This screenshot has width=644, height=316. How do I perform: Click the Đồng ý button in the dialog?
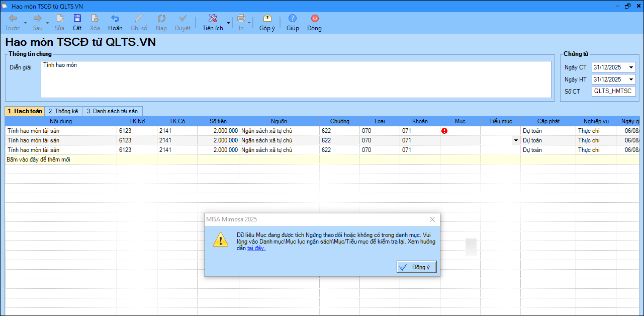coord(416,267)
